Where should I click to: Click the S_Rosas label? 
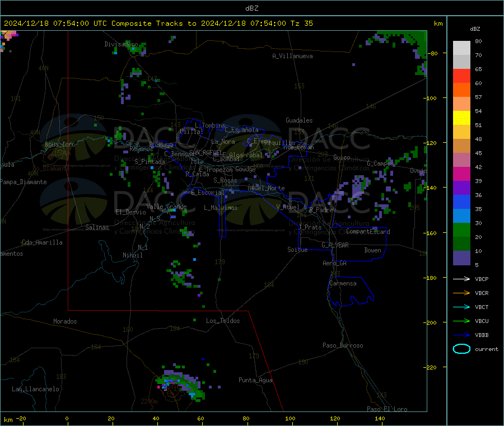225,180
